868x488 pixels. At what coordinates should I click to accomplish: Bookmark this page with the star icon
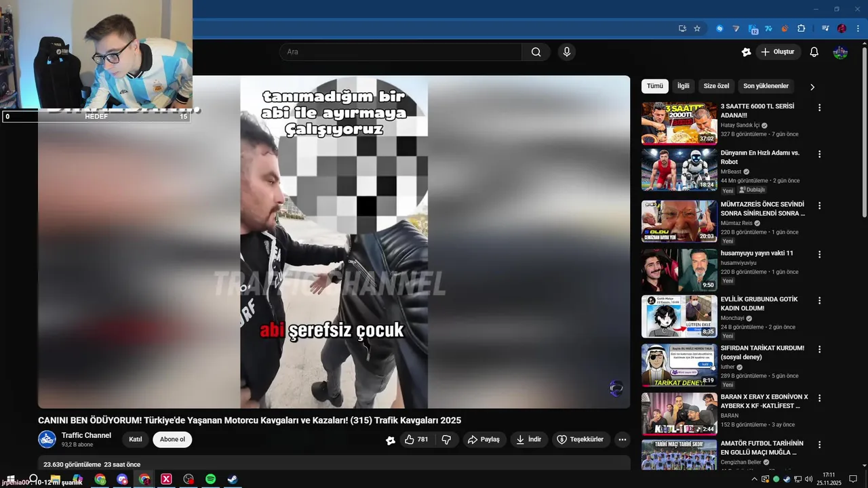pos(697,28)
